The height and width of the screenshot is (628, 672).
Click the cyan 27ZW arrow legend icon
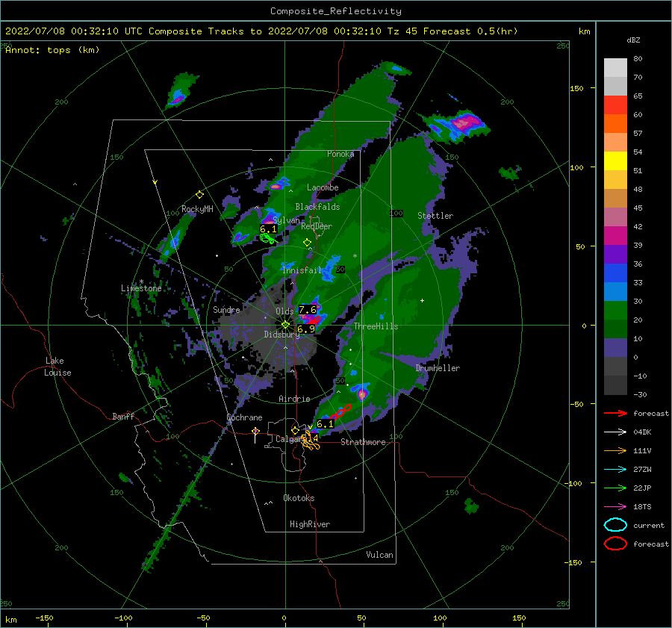point(615,470)
